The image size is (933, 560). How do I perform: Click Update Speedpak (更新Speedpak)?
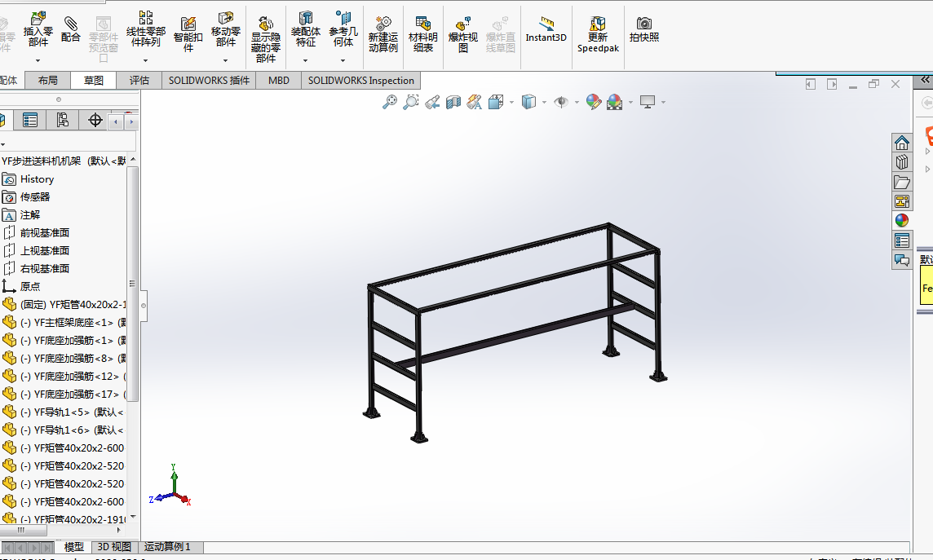(x=598, y=35)
